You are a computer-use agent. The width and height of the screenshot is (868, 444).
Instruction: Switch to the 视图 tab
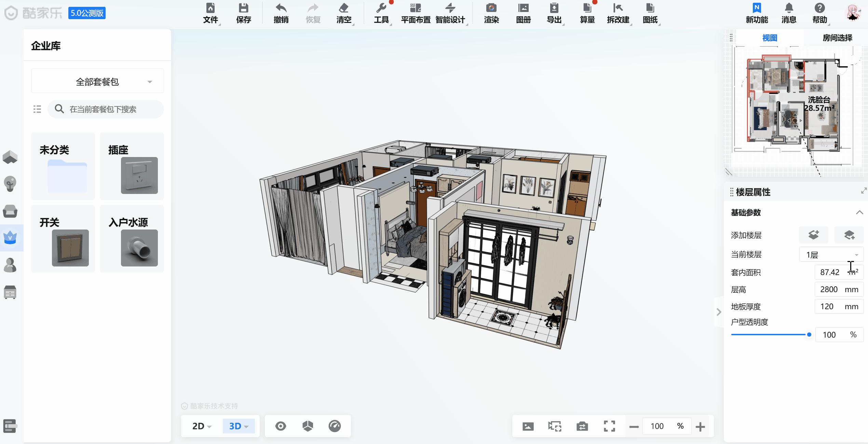(x=770, y=38)
